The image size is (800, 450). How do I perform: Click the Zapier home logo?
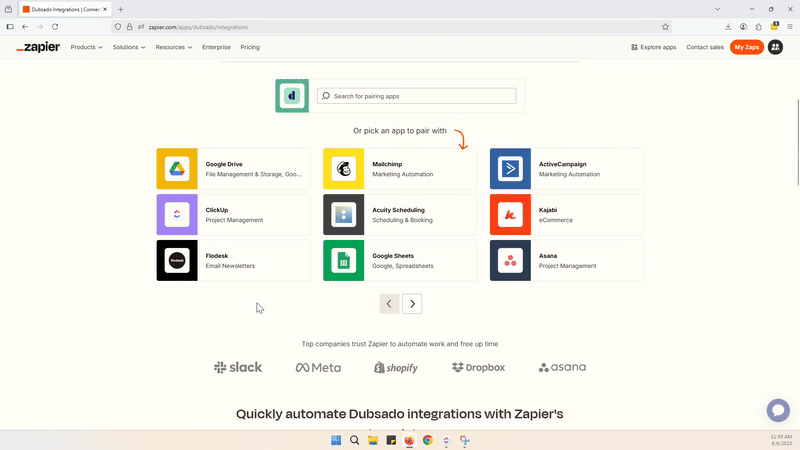[x=38, y=47]
